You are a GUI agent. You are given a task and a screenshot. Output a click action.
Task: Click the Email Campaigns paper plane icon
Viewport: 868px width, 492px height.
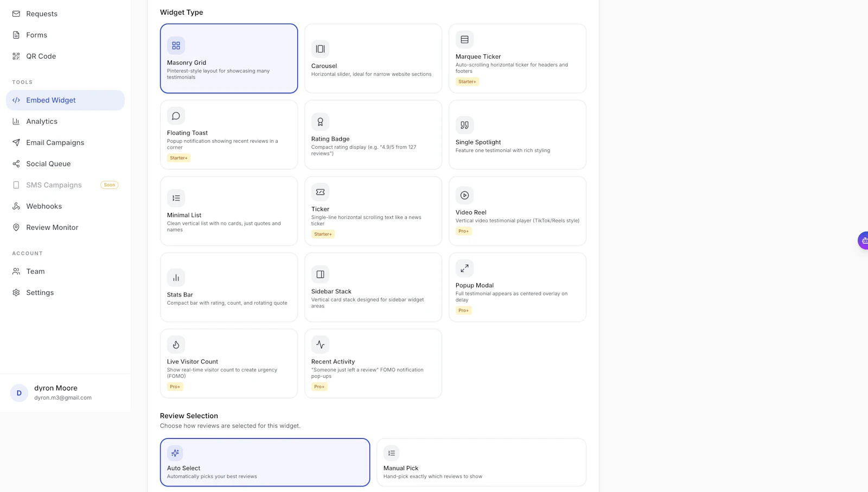tap(16, 142)
